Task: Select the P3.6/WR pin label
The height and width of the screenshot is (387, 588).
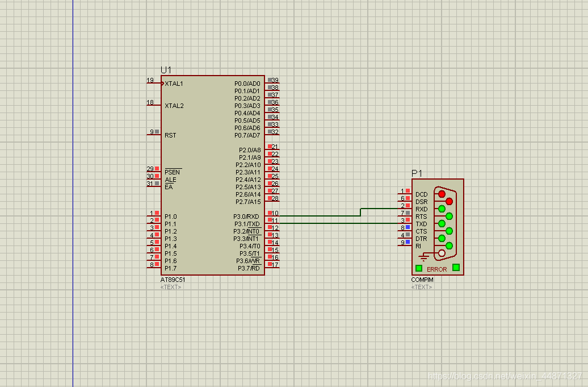Action: [248, 261]
